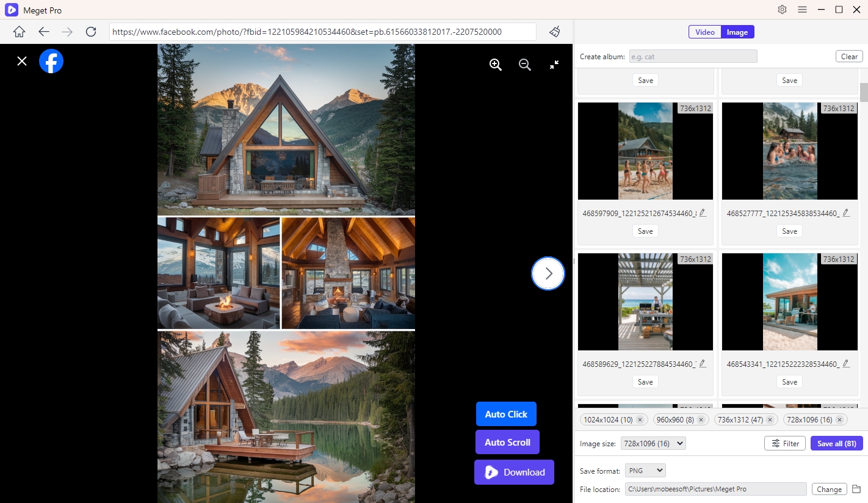
Task: Open Meget Pro settings gear
Action: click(x=782, y=10)
